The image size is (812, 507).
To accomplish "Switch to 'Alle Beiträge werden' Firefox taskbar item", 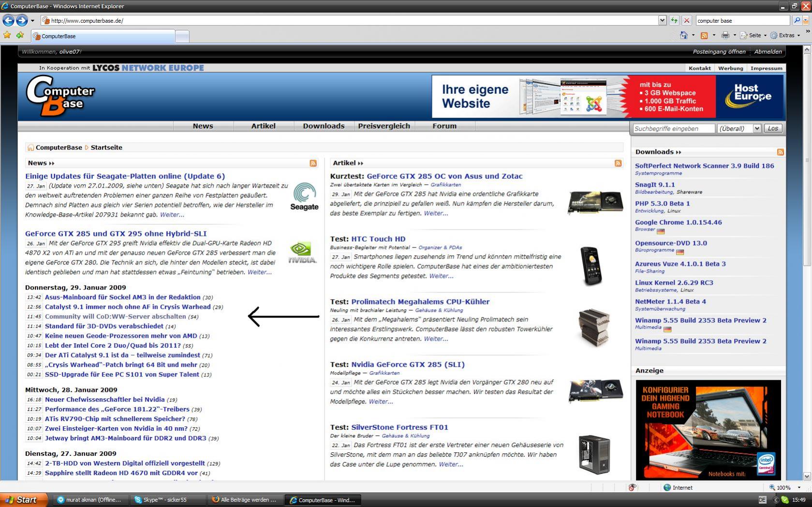I will coord(245,500).
